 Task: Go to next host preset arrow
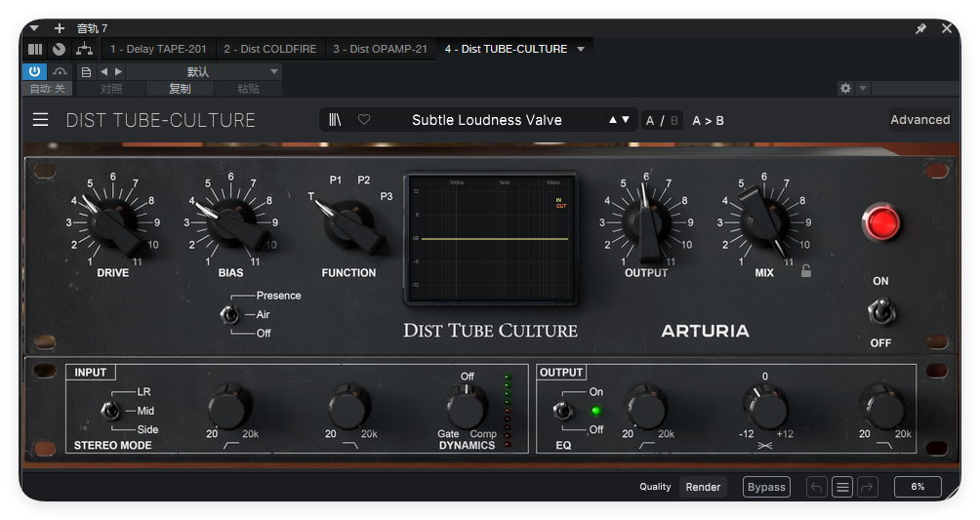point(118,72)
